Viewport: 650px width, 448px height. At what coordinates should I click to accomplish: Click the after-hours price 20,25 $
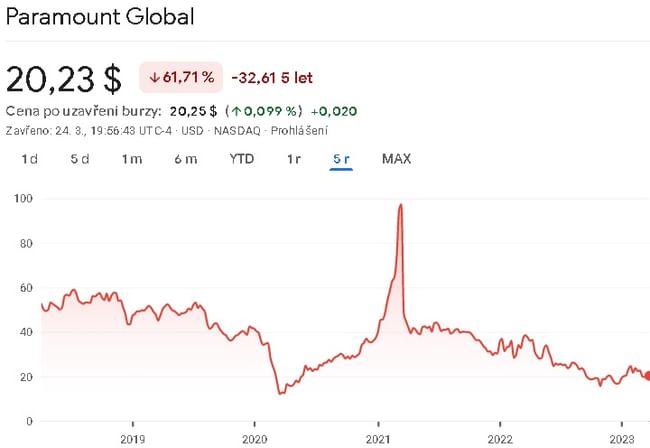[195, 111]
